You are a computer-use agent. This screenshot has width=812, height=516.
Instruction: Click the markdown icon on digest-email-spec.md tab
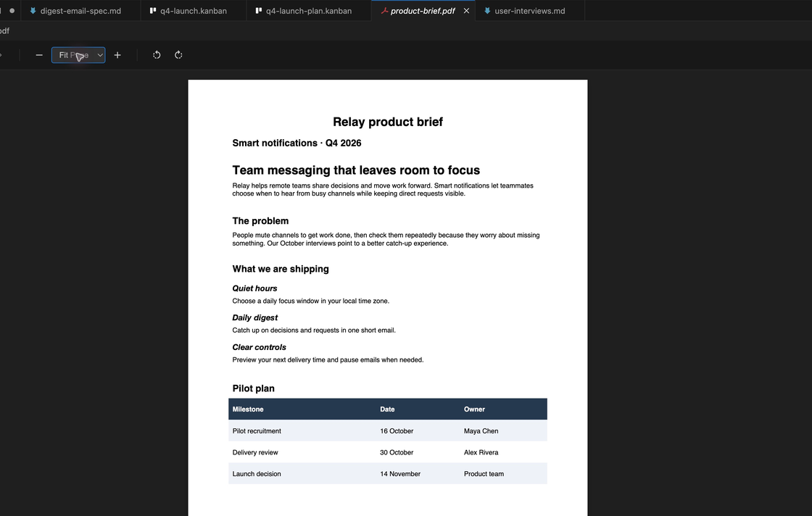pyautogui.click(x=33, y=10)
